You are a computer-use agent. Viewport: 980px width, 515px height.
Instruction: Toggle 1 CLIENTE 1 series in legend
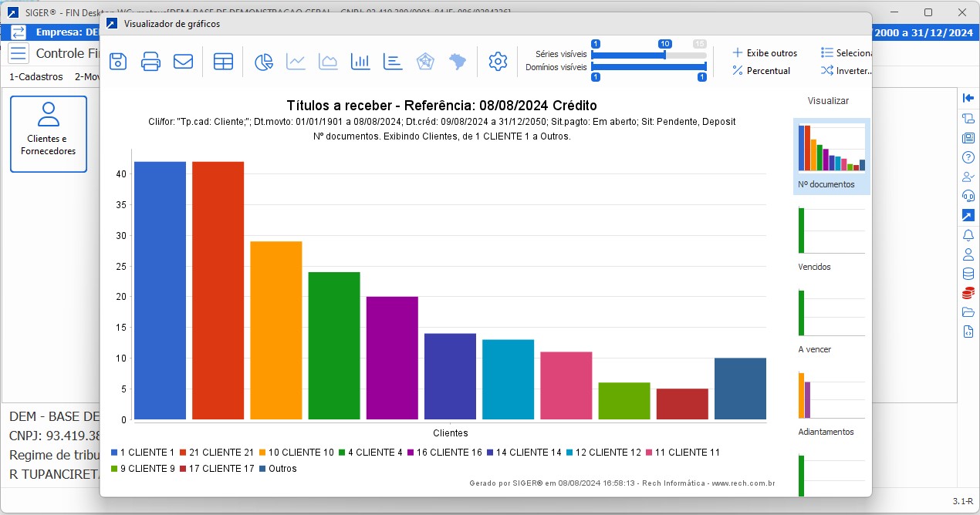point(142,453)
